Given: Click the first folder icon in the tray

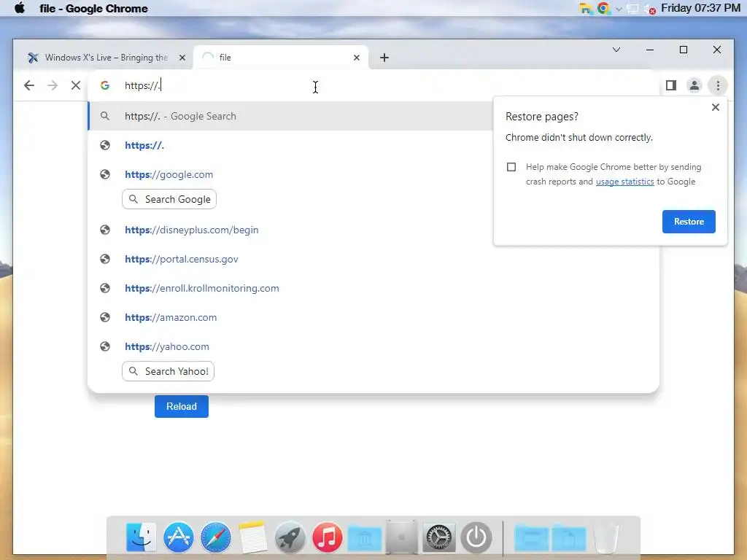Looking at the screenshot, I should tap(587, 9).
